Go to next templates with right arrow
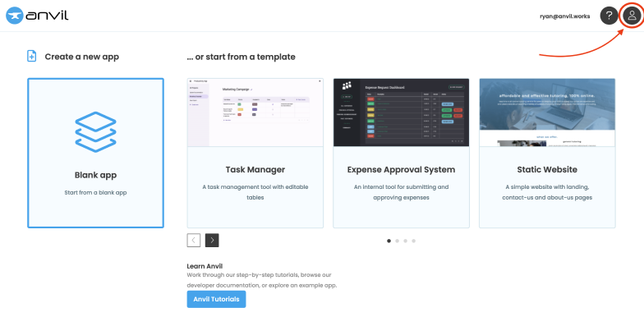Viewport: 644px width, 317px height. 212,240
